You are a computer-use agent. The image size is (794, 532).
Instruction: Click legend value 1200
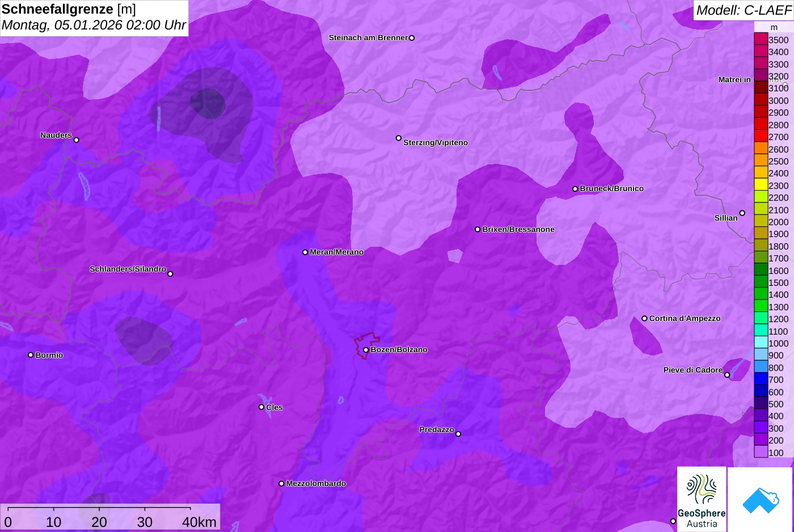pyautogui.click(x=778, y=319)
